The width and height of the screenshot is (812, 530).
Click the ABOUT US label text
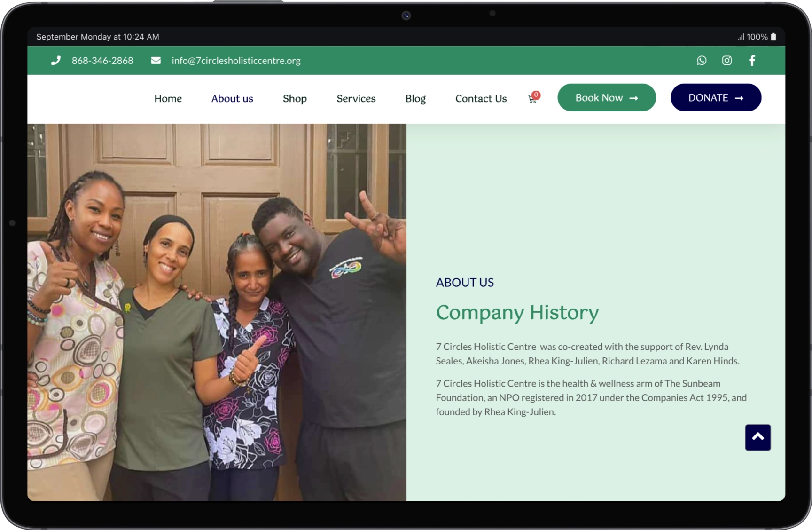click(465, 283)
